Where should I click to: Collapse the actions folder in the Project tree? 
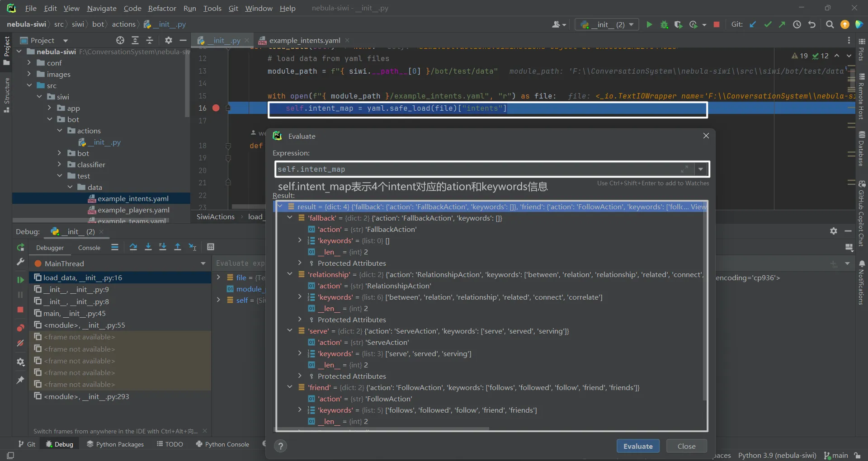coord(60,131)
